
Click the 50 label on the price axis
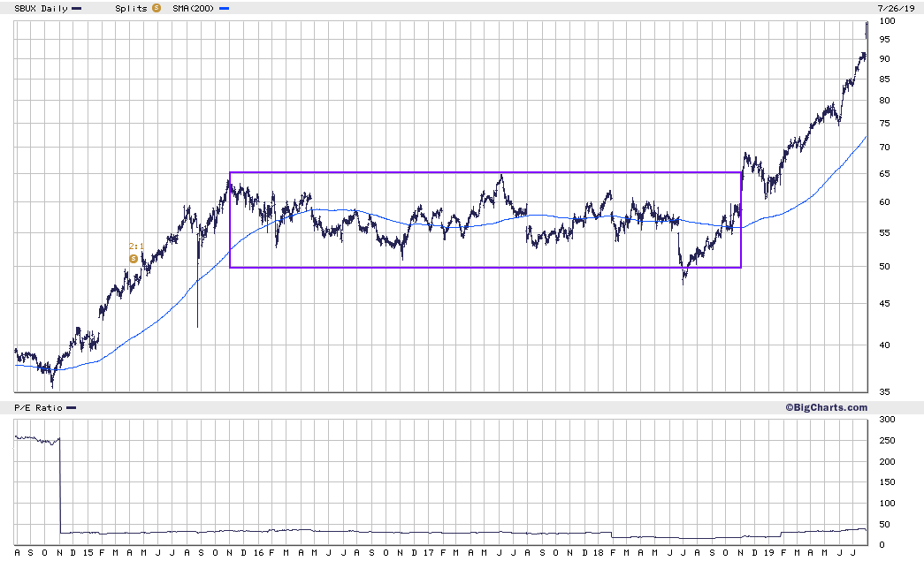tap(884, 266)
